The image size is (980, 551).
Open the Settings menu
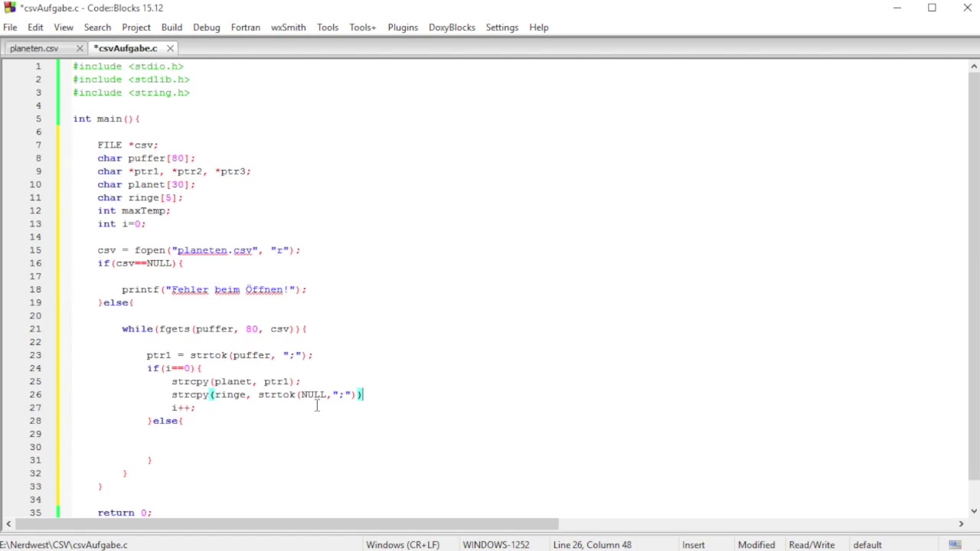point(502,28)
